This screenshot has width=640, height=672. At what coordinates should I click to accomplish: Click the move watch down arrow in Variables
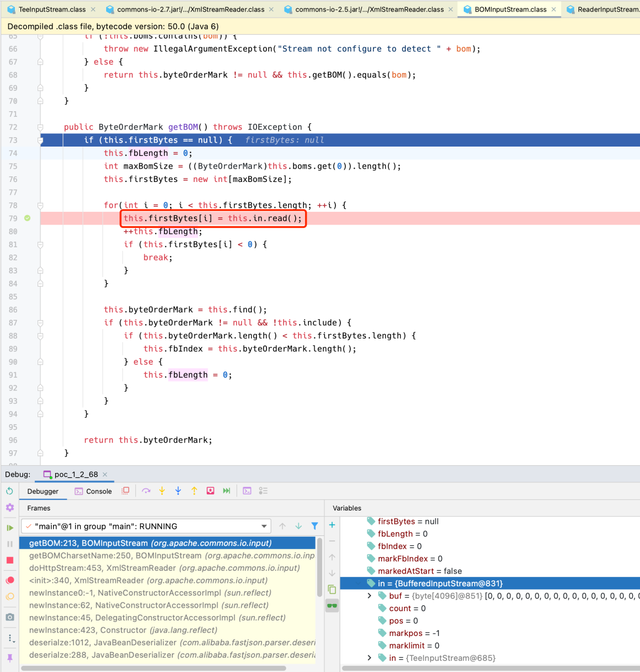click(x=332, y=573)
